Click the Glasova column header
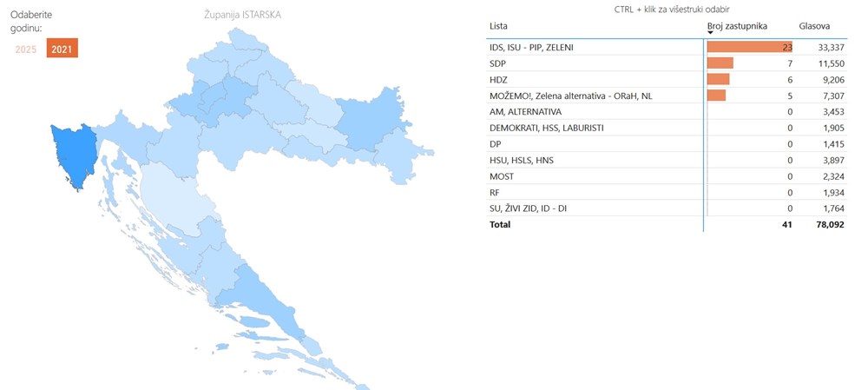The width and height of the screenshot is (868, 390). [x=814, y=27]
